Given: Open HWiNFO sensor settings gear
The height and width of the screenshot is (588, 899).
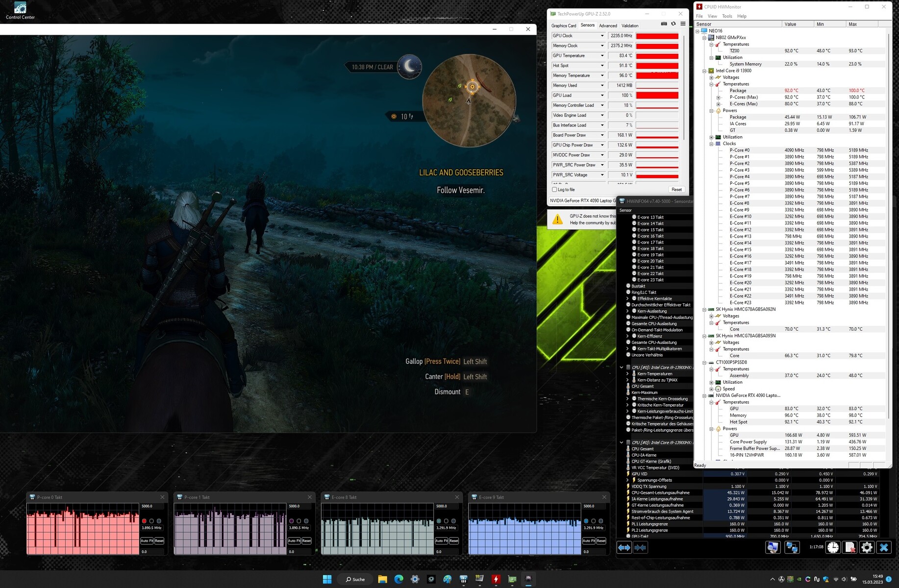Looking at the screenshot, I should click(x=867, y=547).
